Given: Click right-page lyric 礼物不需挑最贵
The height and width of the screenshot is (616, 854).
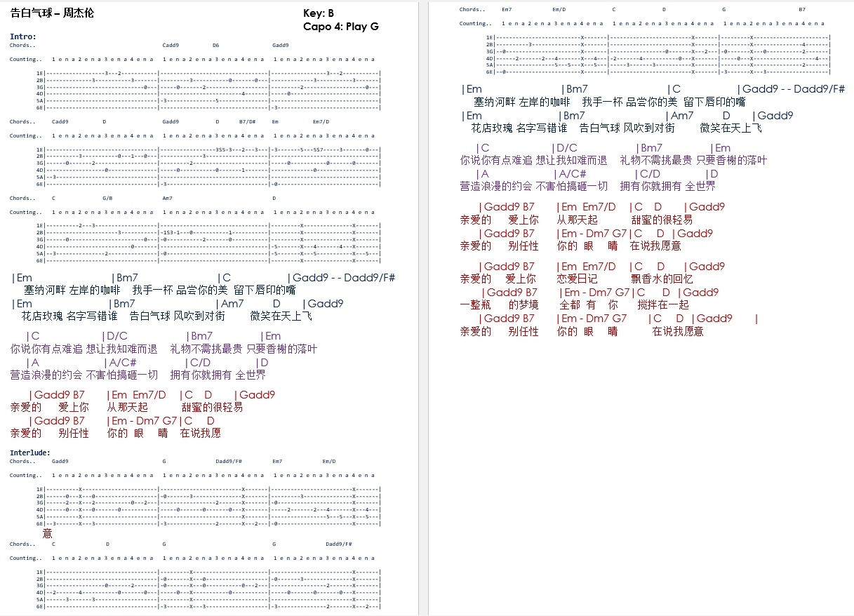Looking at the screenshot, I should click(x=656, y=161).
